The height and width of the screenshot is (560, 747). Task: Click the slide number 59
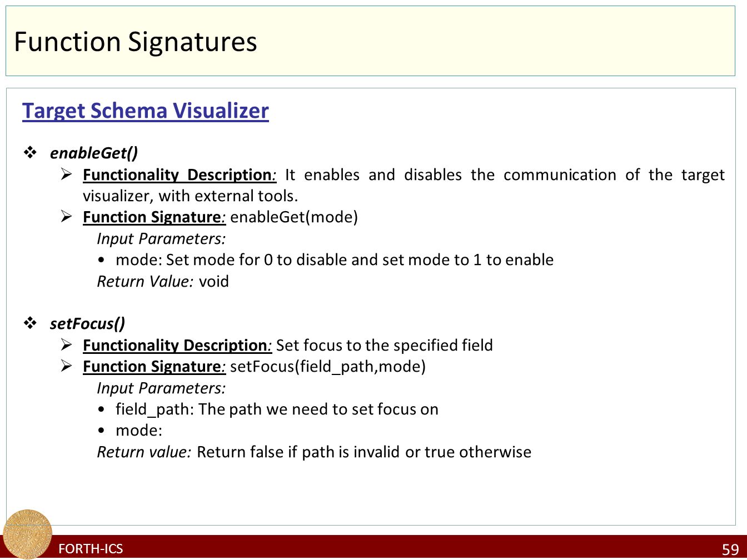point(730,549)
